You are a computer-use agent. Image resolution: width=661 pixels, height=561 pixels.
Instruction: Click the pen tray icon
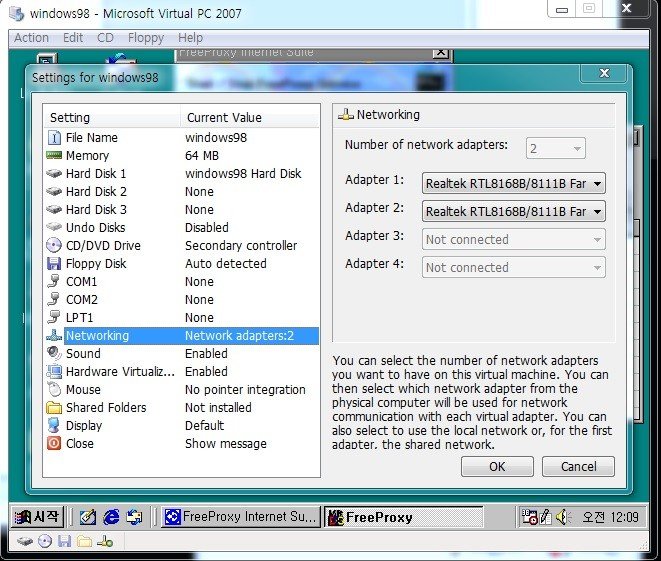tap(545, 517)
